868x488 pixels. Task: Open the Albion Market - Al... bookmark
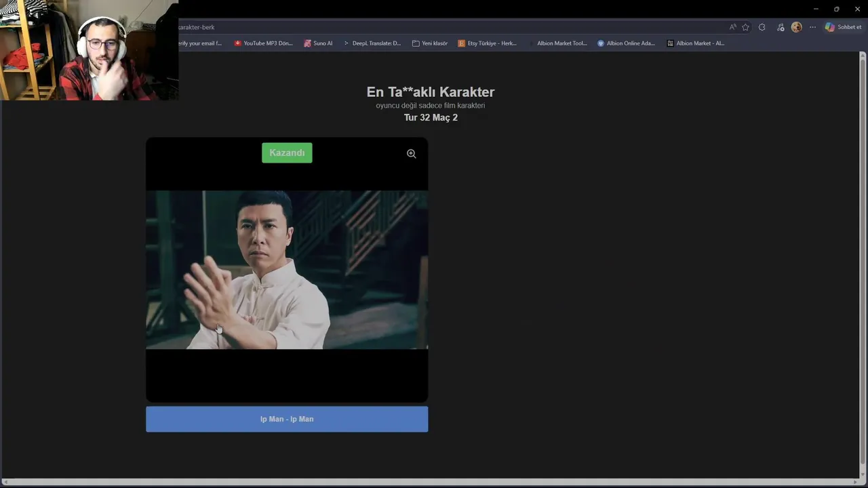tap(696, 43)
